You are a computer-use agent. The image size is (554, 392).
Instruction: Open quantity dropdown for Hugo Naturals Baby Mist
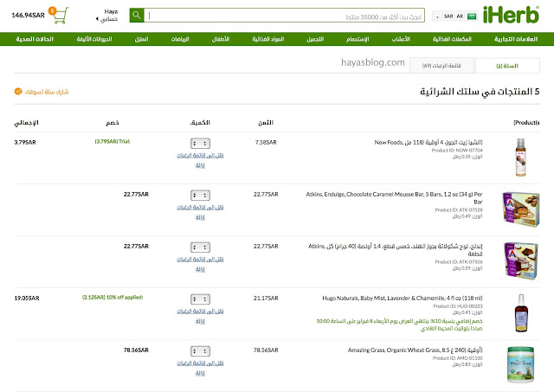pos(200,299)
